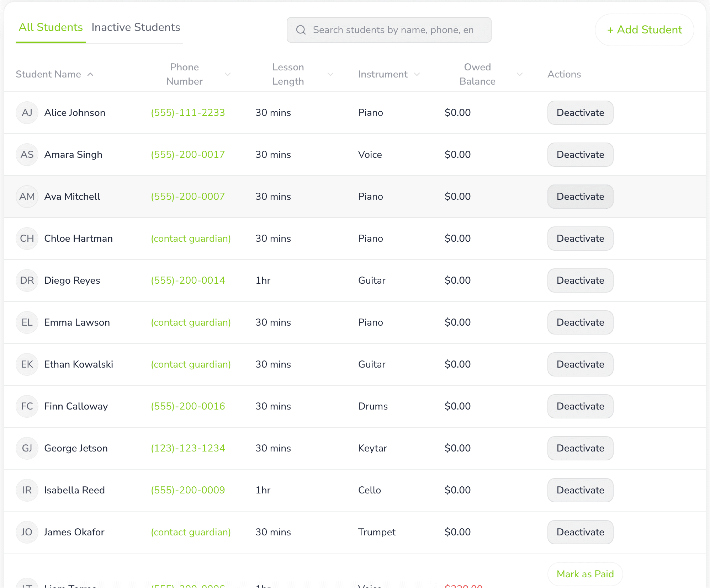
Task: Click Diego Reyes' DR avatar circle
Action: (27, 280)
